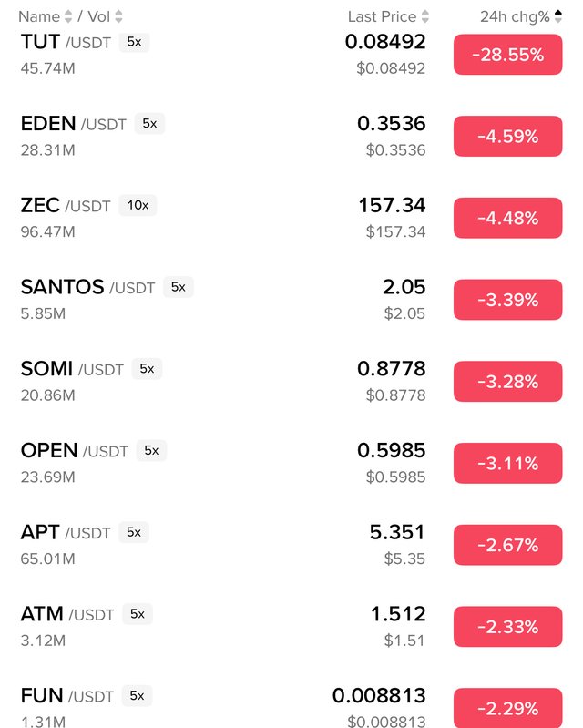
Task: Sort by Last Price arrows
Action: (x=425, y=16)
